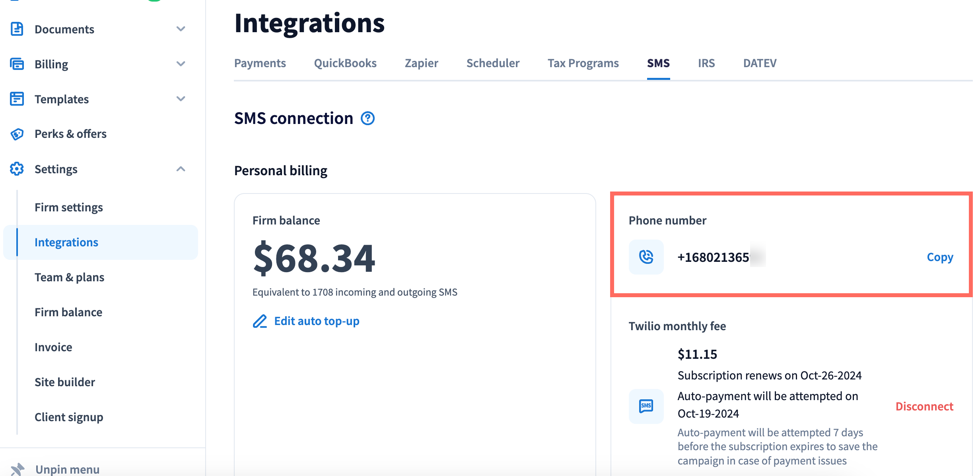Click the pencil icon beside auto top-up

(x=260, y=321)
